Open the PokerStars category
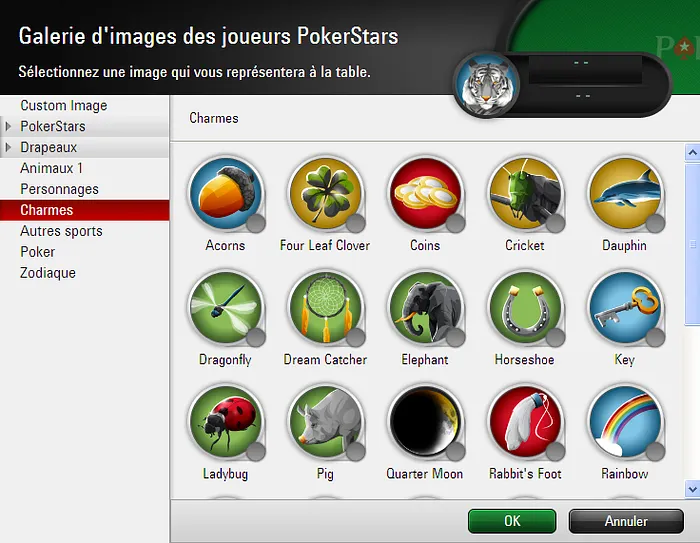 click(84, 126)
